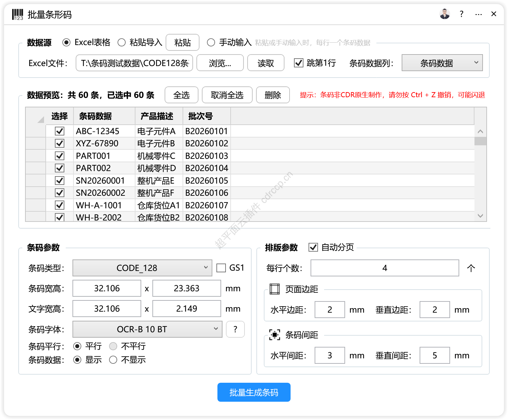This screenshot has height=420, width=508.
Task: Close the batch barcode window
Action: [x=494, y=14]
